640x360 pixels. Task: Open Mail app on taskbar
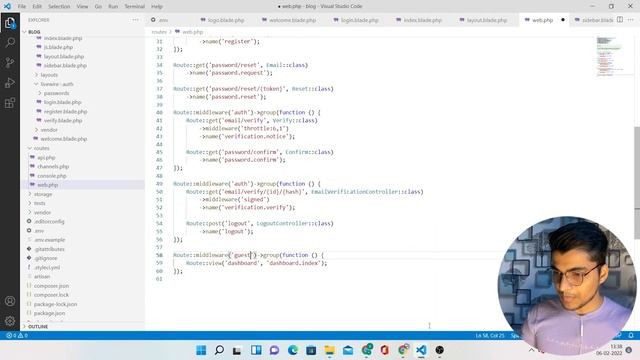[x=348, y=350]
